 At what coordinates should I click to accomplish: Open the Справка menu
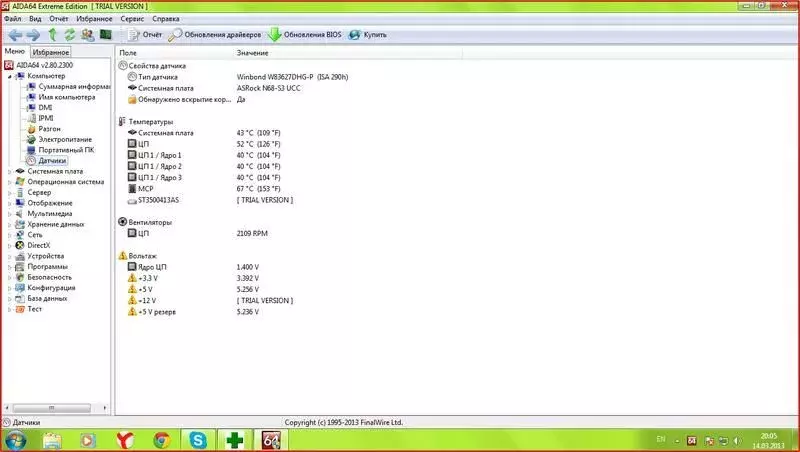coord(166,18)
